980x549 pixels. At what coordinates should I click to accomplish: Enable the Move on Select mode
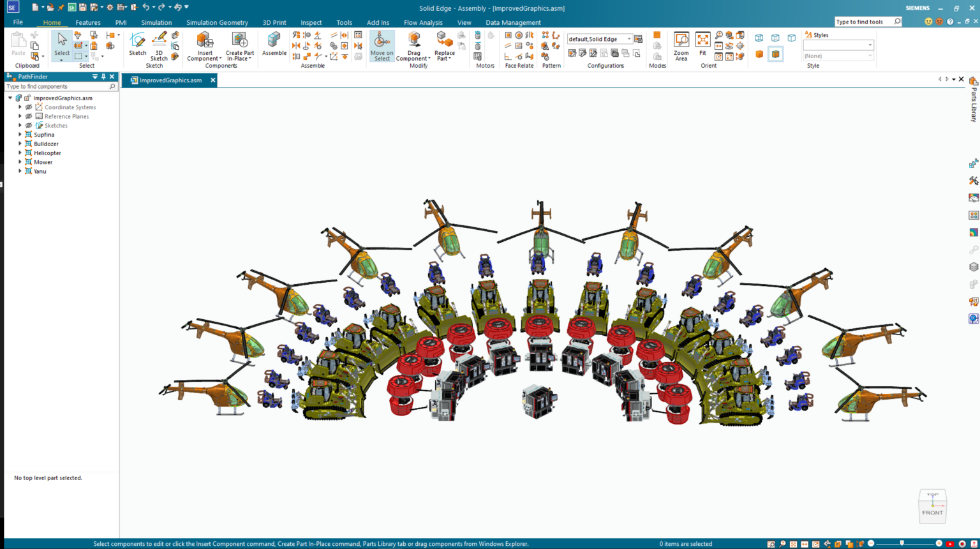click(381, 46)
